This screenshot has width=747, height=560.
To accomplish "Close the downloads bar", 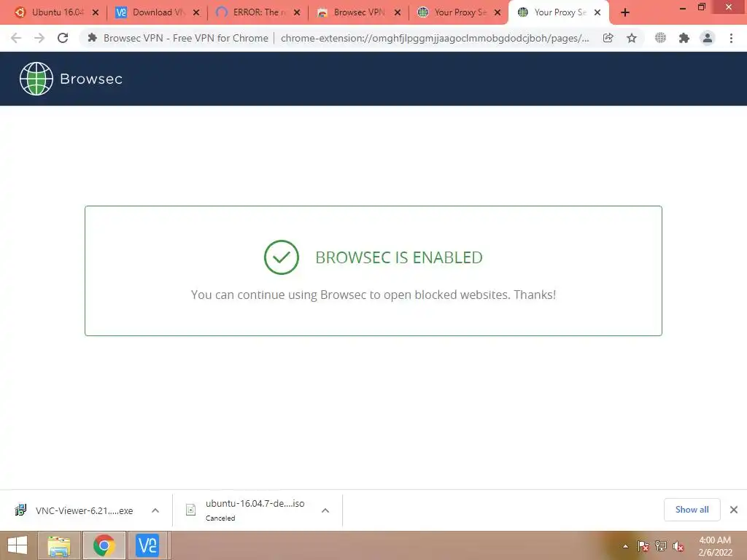I will point(734,510).
